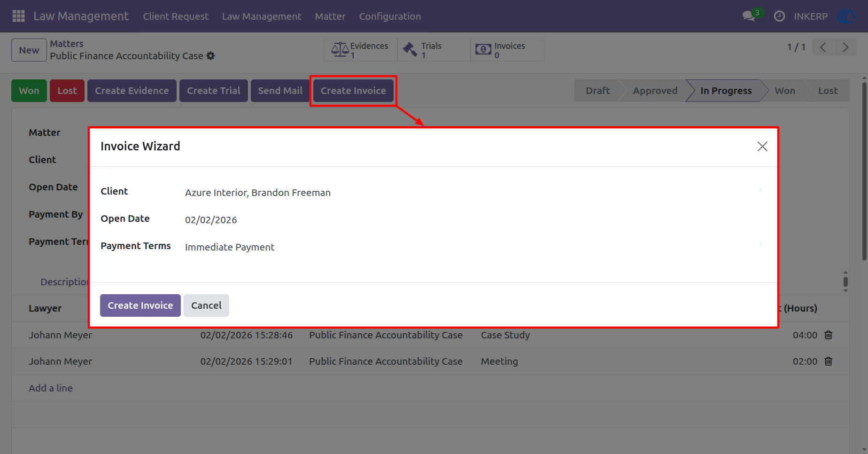The width and height of the screenshot is (868, 454).
Task: Mark the matter as Won
Action: coord(29,91)
